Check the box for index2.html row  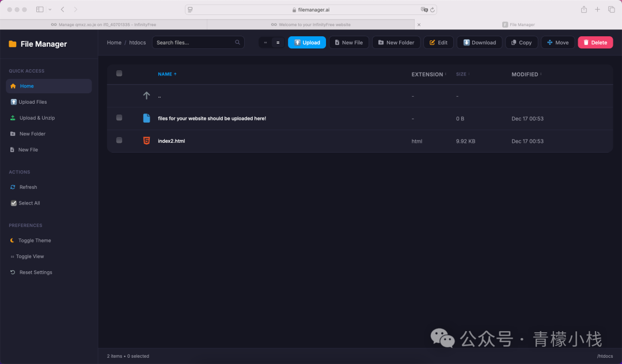[x=119, y=141]
